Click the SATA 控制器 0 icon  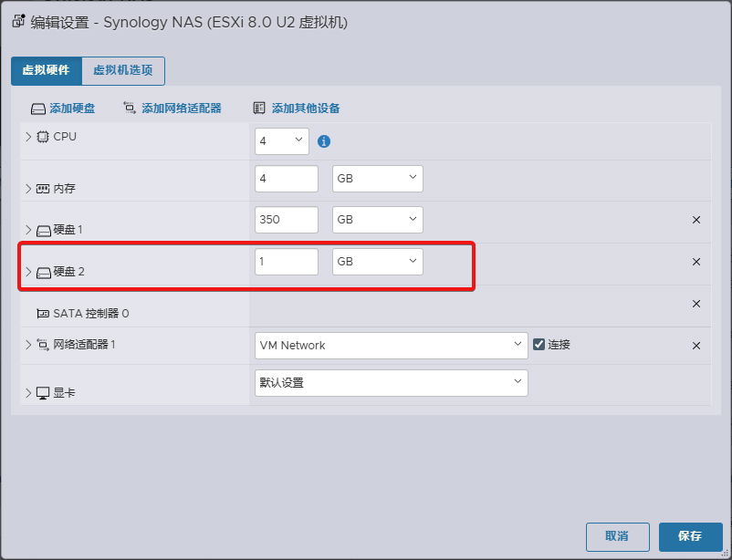(43, 314)
